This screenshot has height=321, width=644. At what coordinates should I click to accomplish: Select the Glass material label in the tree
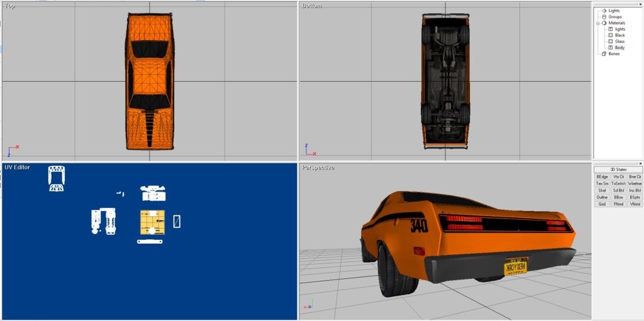click(619, 41)
